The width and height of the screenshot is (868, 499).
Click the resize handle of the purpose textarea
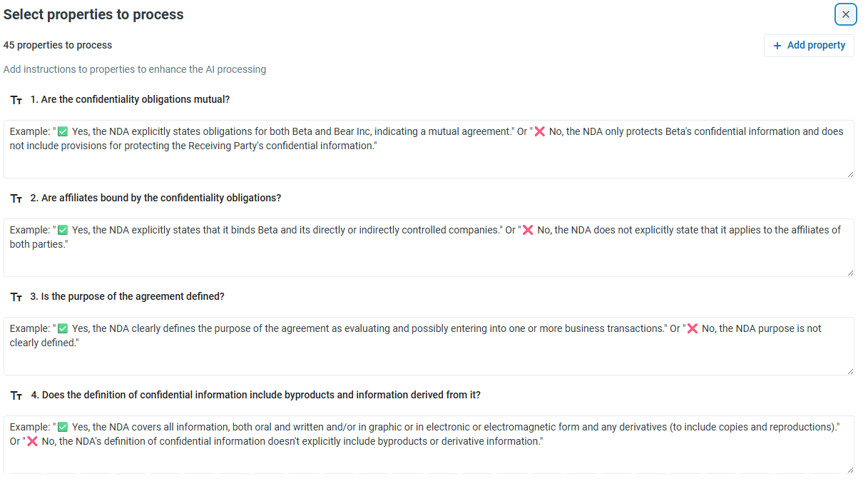coord(849,371)
